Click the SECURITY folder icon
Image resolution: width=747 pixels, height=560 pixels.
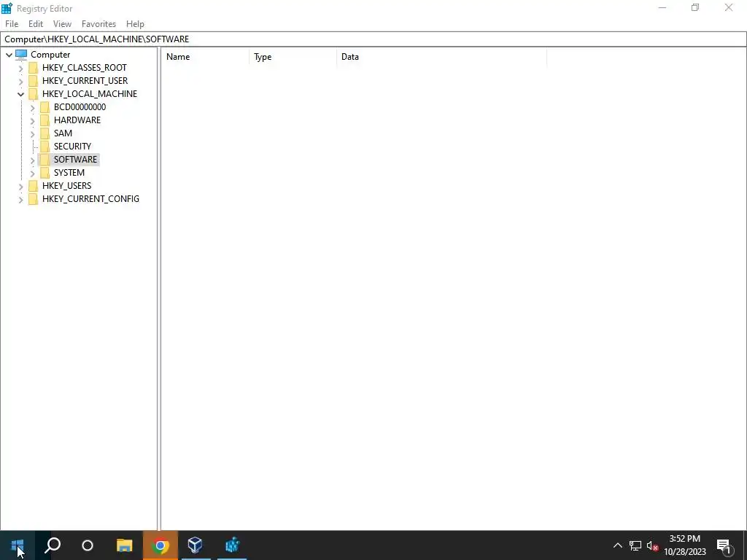point(44,146)
